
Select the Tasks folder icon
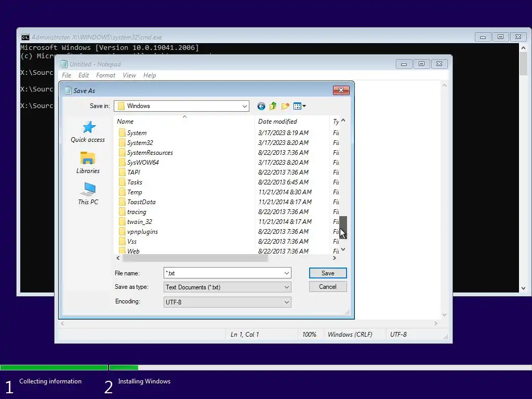(x=122, y=182)
